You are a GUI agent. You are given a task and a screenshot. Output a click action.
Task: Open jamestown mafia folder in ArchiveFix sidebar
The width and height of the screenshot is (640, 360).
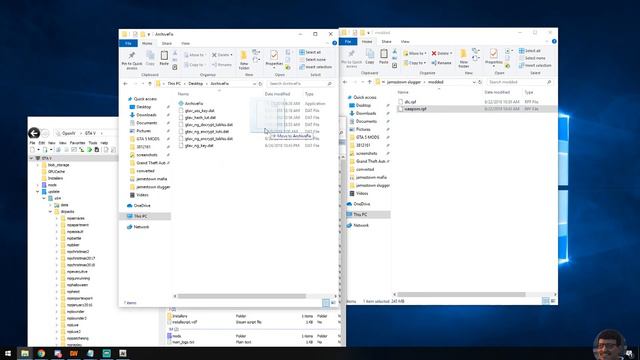point(151,179)
